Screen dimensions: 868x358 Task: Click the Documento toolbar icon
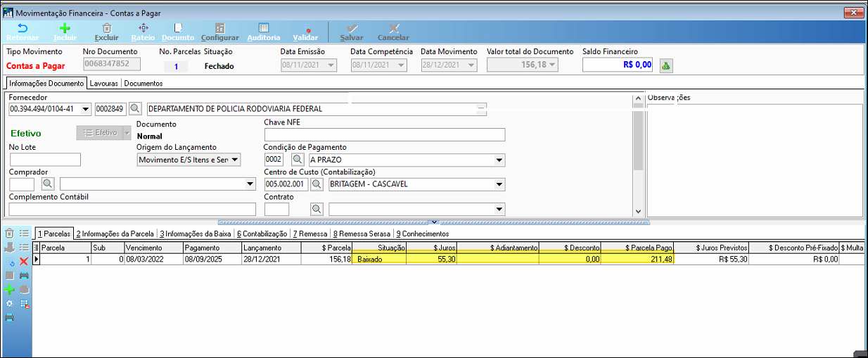178,28
